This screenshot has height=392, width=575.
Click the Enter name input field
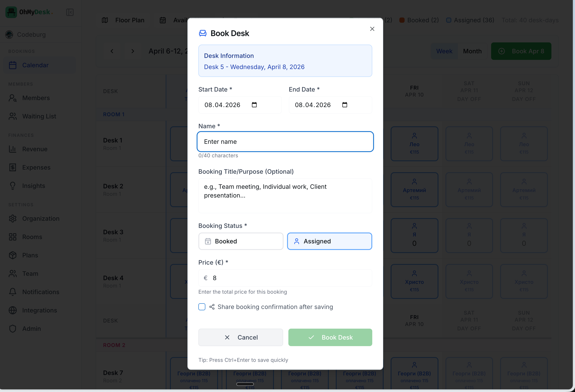point(285,142)
